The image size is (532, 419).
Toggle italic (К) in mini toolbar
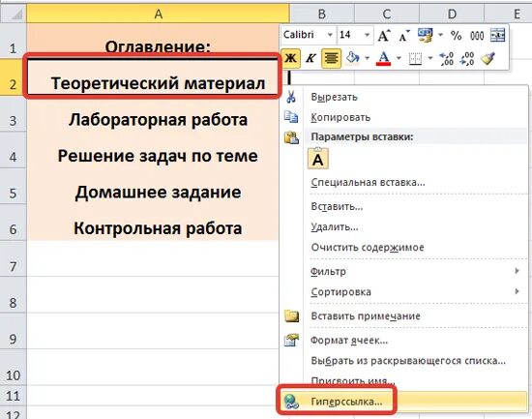click(x=310, y=58)
